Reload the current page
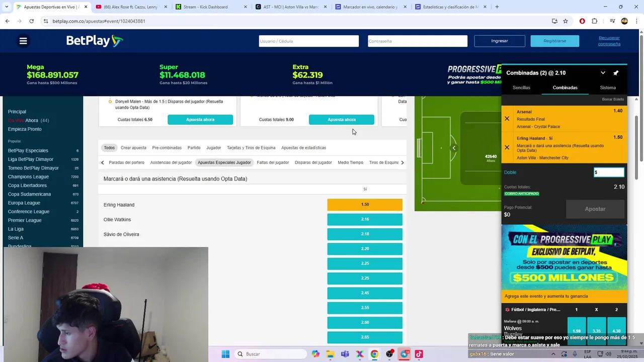Viewport: 644px width, 362px height. pyautogui.click(x=31, y=21)
